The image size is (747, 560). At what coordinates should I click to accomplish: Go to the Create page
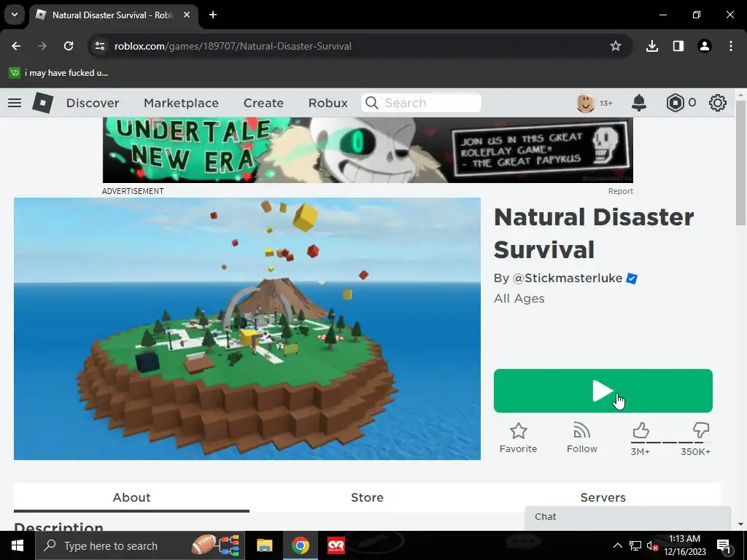(263, 103)
